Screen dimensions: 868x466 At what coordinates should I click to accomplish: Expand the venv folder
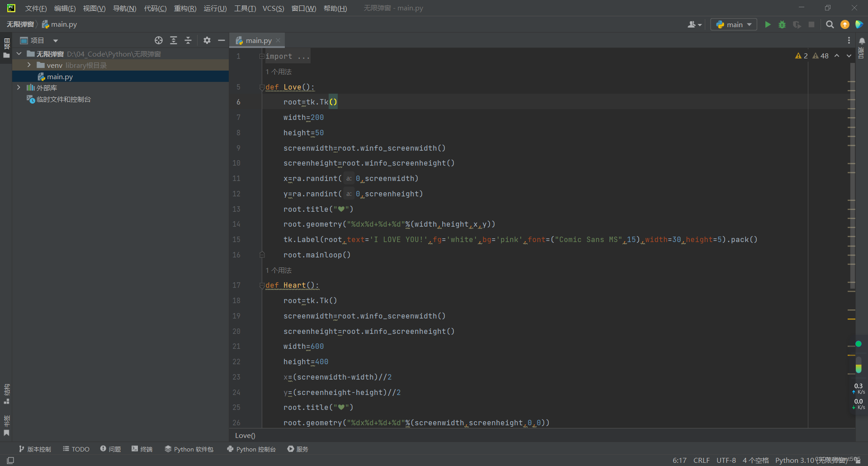(x=29, y=65)
